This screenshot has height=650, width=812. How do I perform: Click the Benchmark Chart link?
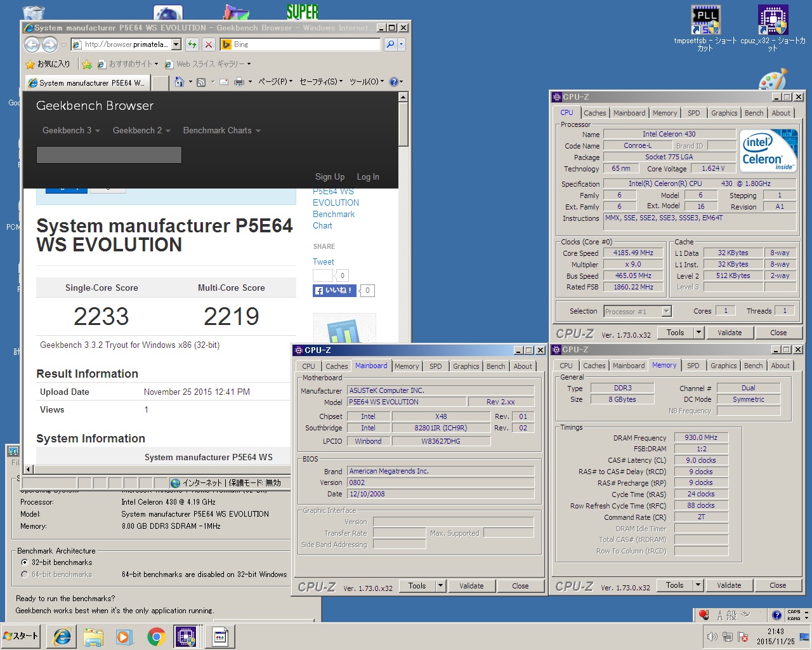coord(334,220)
